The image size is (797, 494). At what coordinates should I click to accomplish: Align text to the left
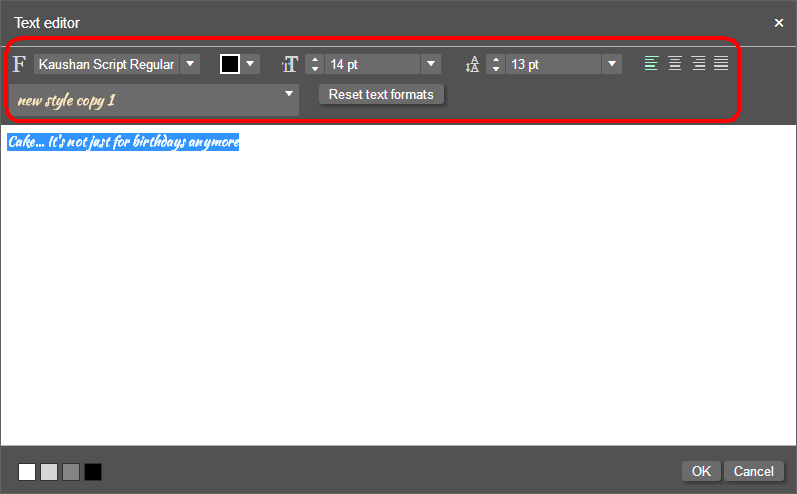tap(652, 64)
